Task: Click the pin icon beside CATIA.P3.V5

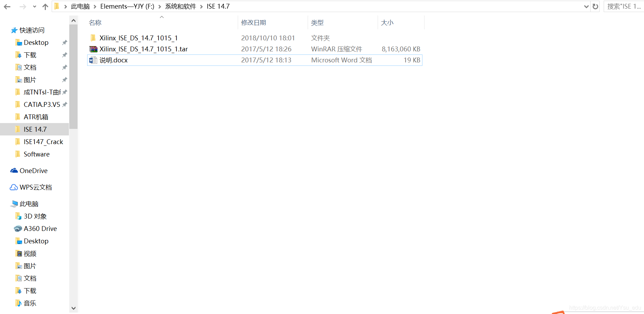Action: [64, 104]
